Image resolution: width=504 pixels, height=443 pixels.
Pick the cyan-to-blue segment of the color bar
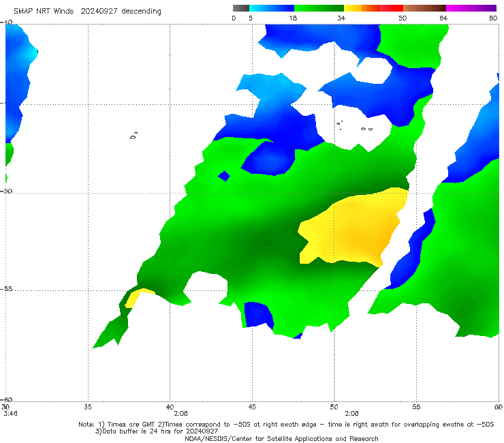click(x=272, y=8)
